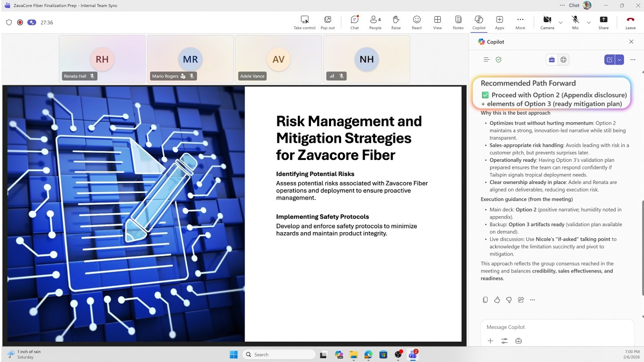
Task: Open File Explorer from taskbar
Action: pos(353,354)
